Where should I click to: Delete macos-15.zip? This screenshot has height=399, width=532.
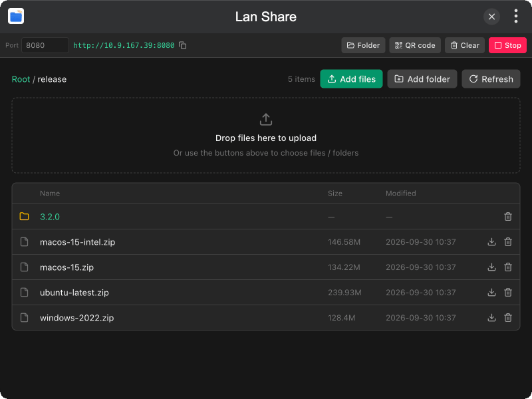point(508,267)
